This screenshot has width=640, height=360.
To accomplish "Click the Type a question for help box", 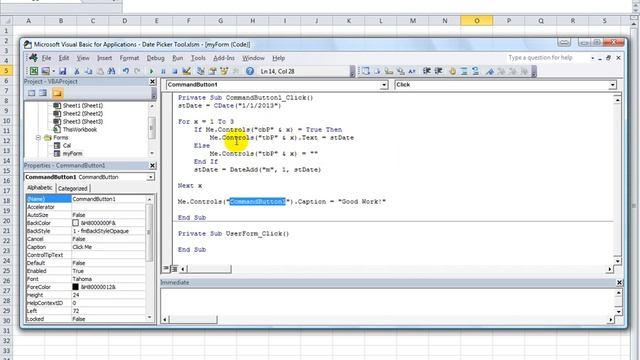I will (547, 58).
